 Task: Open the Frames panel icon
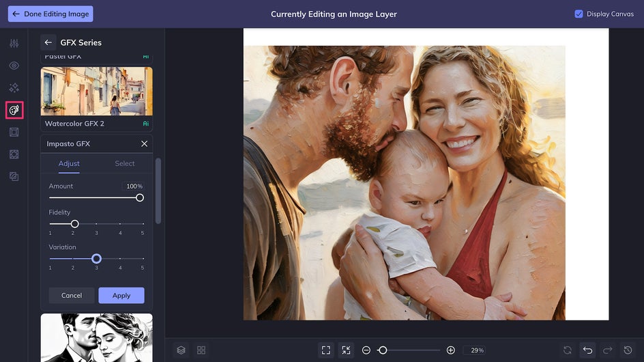14,132
